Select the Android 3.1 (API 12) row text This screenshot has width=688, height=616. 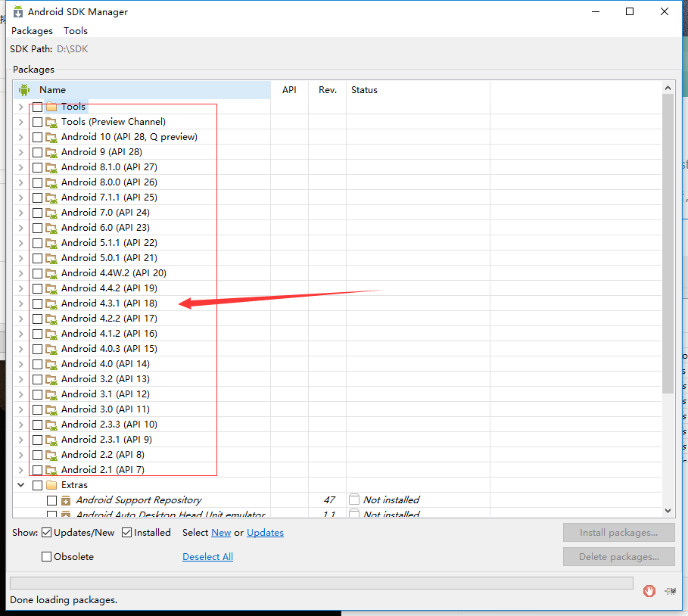coord(105,394)
